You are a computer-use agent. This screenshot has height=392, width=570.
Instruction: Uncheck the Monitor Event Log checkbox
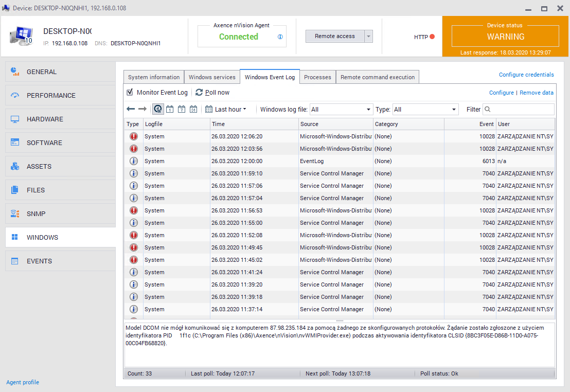pos(130,93)
